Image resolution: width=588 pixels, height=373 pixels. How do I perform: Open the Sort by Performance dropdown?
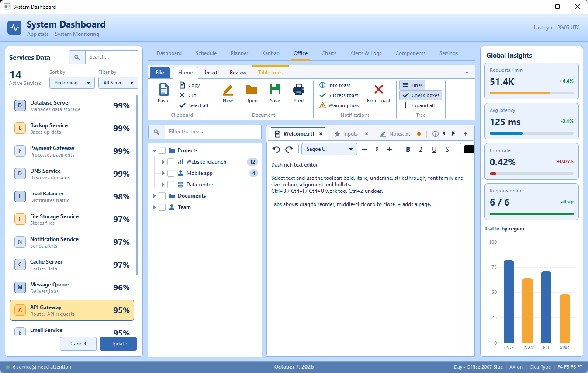72,83
